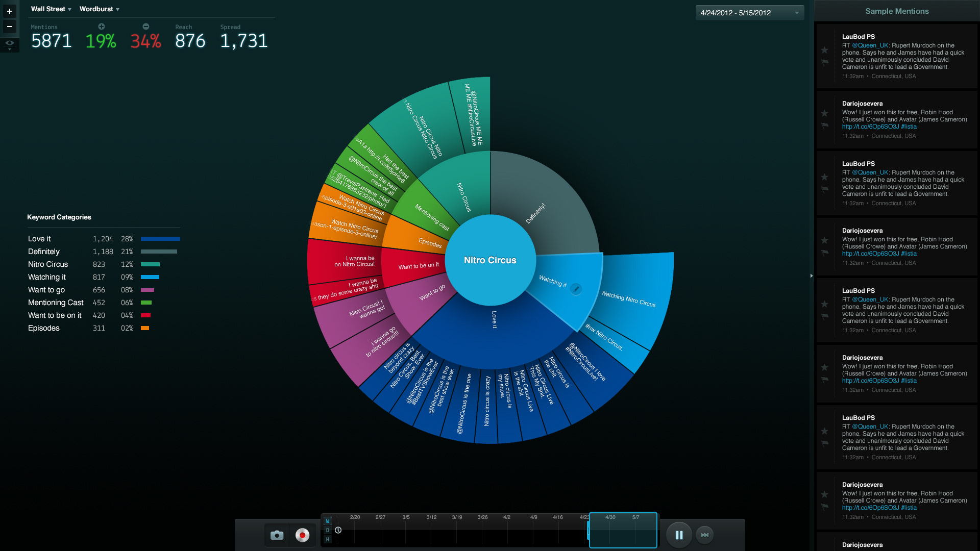Image resolution: width=980 pixels, height=551 pixels.
Task: Start recording with the red record button
Action: [x=302, y=535]
